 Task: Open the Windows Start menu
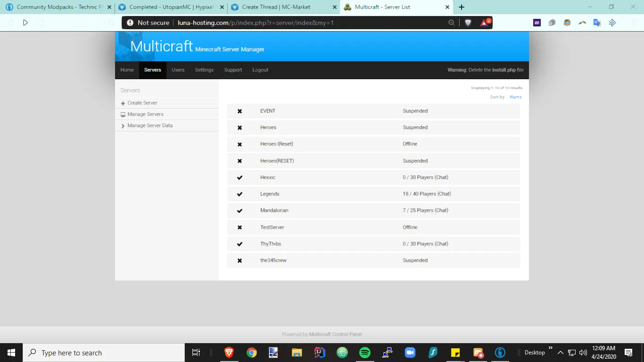(x=11, y=353)
